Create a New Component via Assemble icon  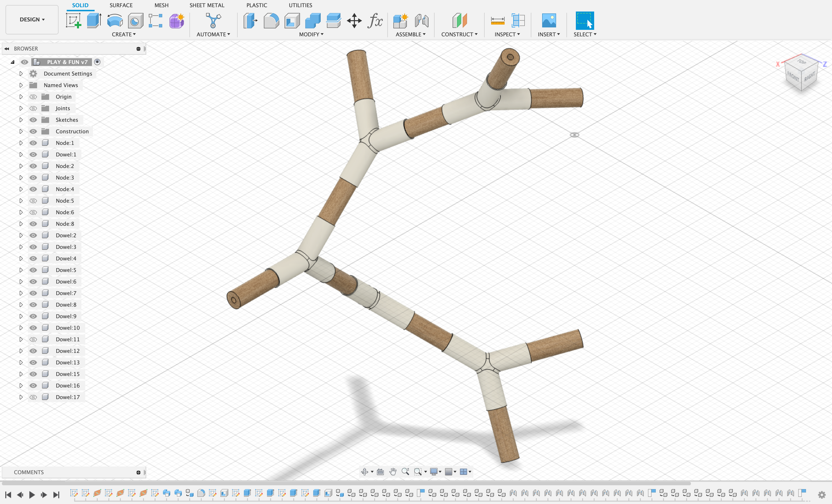coord(400,21)
